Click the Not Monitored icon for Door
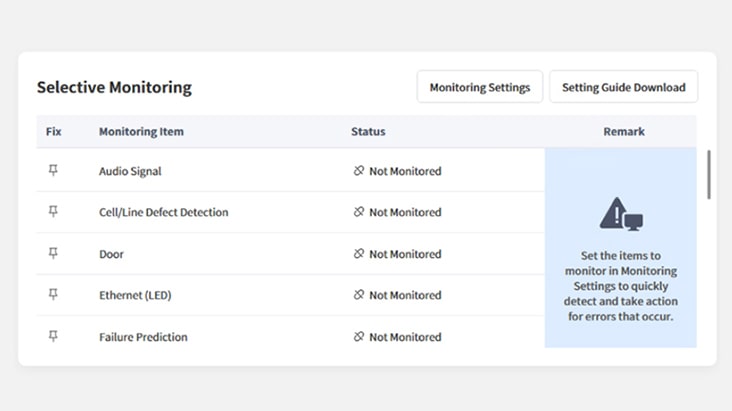The image size is (732, 411). click(x=359, y=254)
